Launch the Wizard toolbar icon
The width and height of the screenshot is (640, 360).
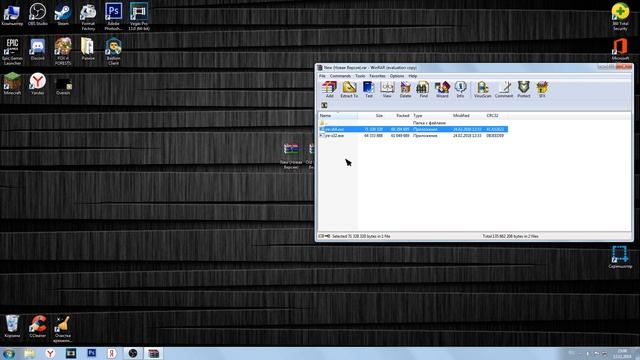[442, 89]
